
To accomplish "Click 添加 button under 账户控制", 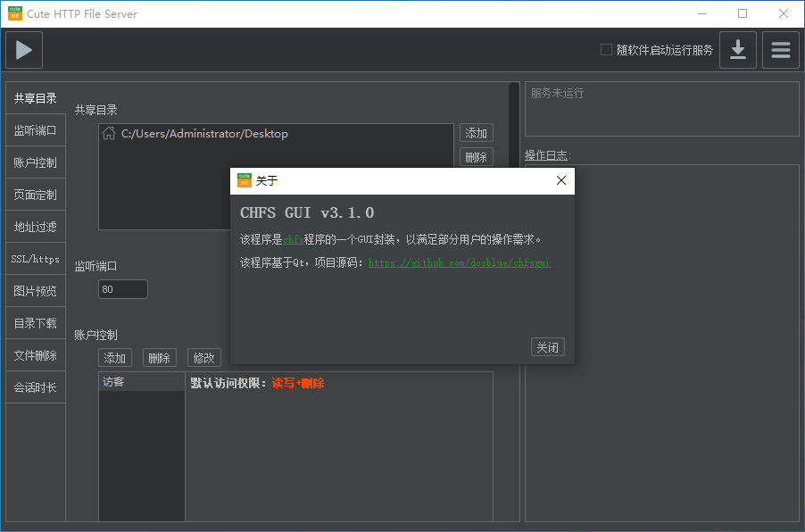I will coord(115,358).
